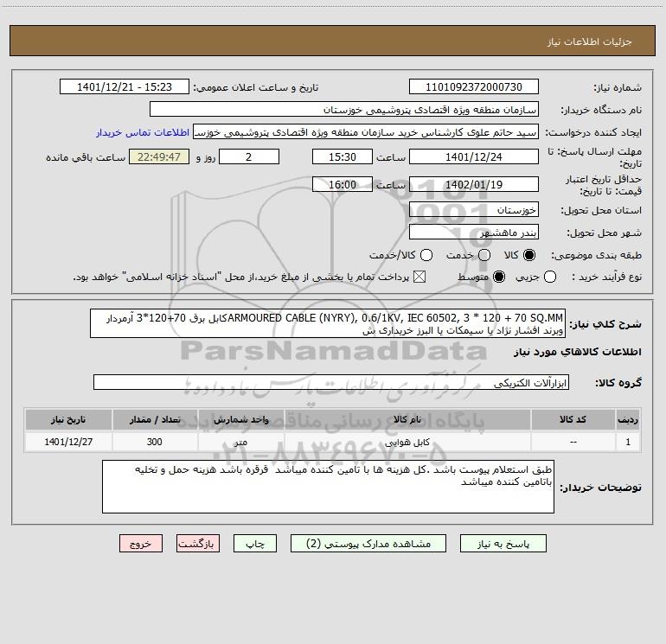Click the announcement date field 1401/12/21 - 15:23

125,87
